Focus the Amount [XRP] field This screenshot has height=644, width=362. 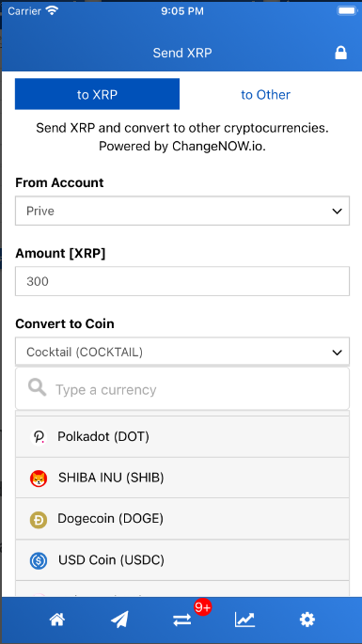click(182, 281)
